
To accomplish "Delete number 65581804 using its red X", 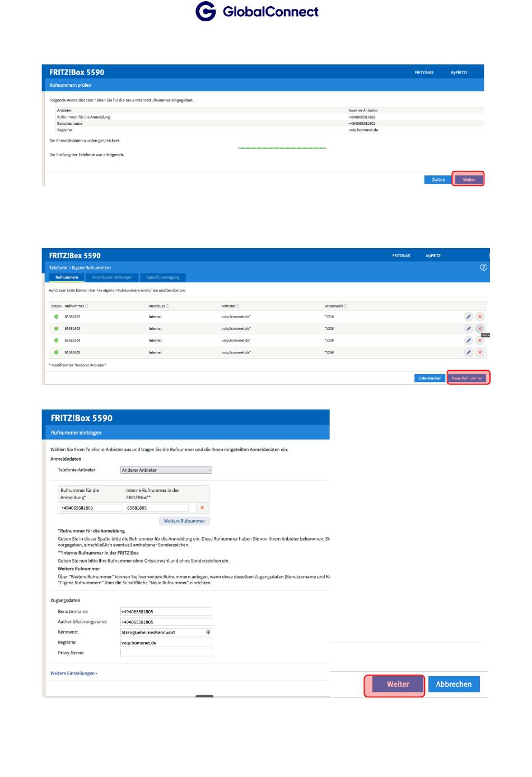I will [x=480, y=341].
